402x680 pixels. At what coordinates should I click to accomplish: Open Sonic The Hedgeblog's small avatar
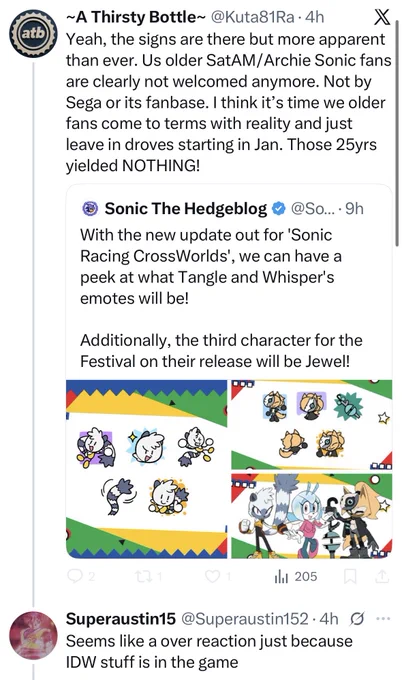coord(90,209)
